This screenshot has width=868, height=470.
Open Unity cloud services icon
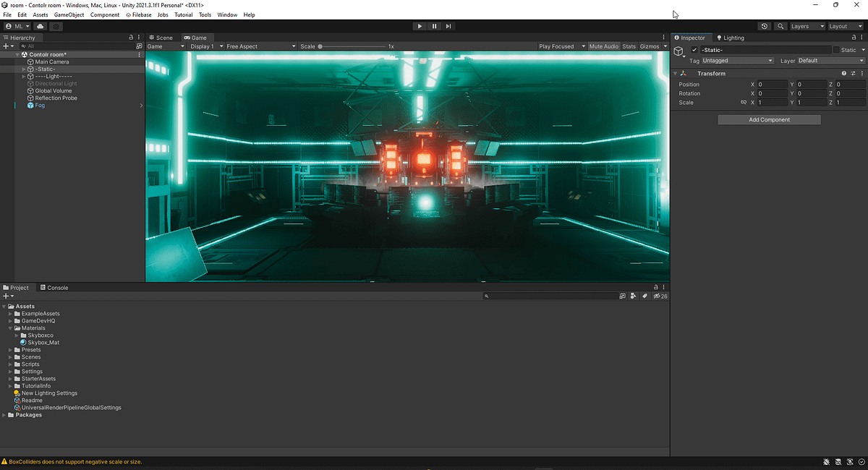point(40,26)
